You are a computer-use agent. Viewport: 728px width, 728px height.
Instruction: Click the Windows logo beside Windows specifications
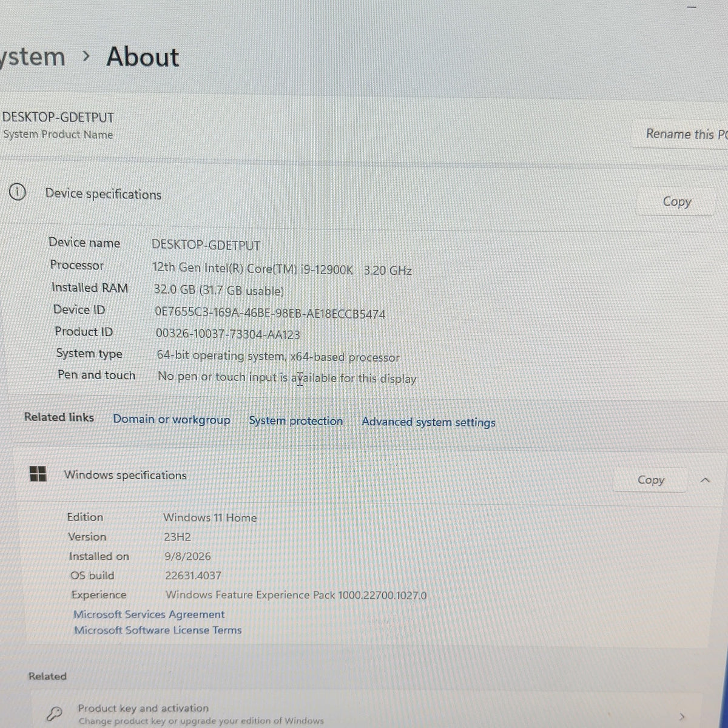[38, 474]
